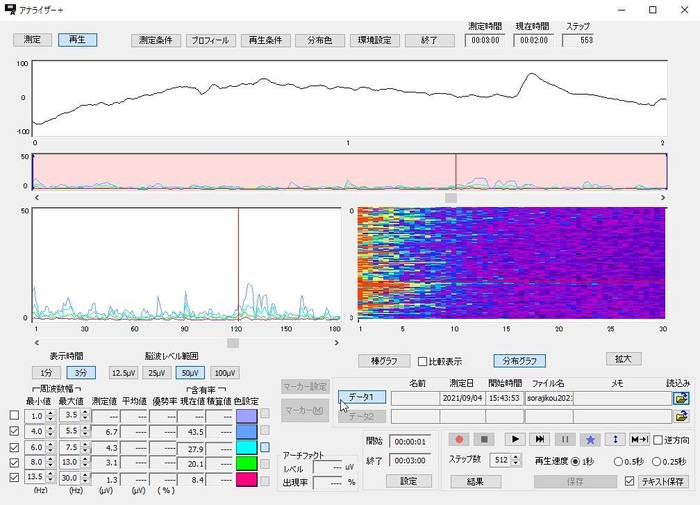Enable the 1.0–3.5 Hz band checkbox
700x505 pixels.
13,415
